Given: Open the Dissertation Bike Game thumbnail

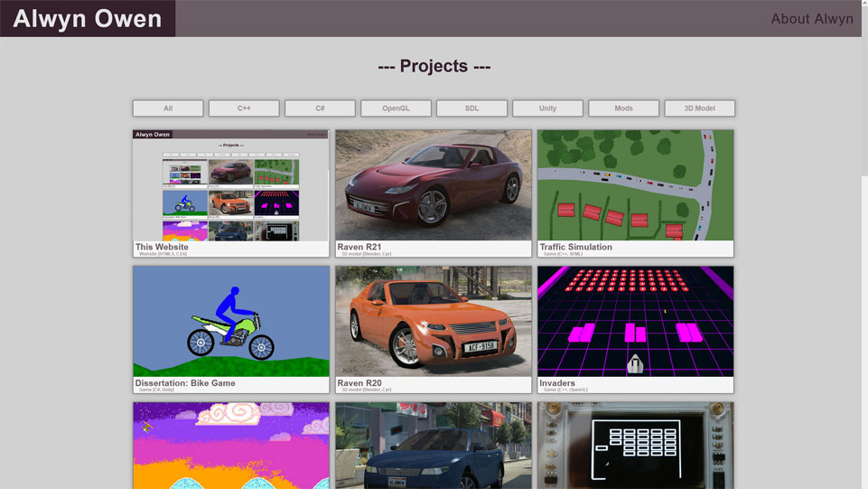Looking at the screenshot, I should (231, 322).
